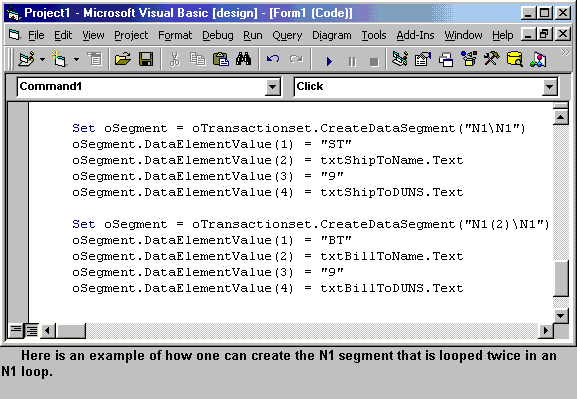Click the Break pause icon
This screenshot has width=577, height=399.
[352, 61]
